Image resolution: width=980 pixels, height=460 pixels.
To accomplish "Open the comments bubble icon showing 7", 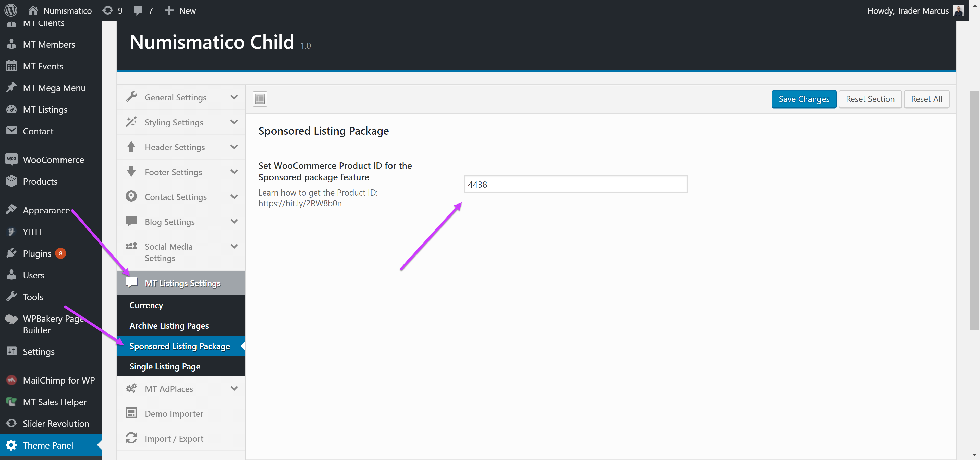I will 138,11.
